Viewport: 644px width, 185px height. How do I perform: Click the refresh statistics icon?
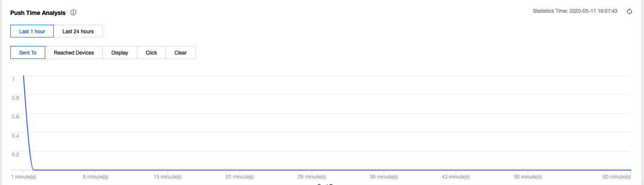click(x=629, y=12)
